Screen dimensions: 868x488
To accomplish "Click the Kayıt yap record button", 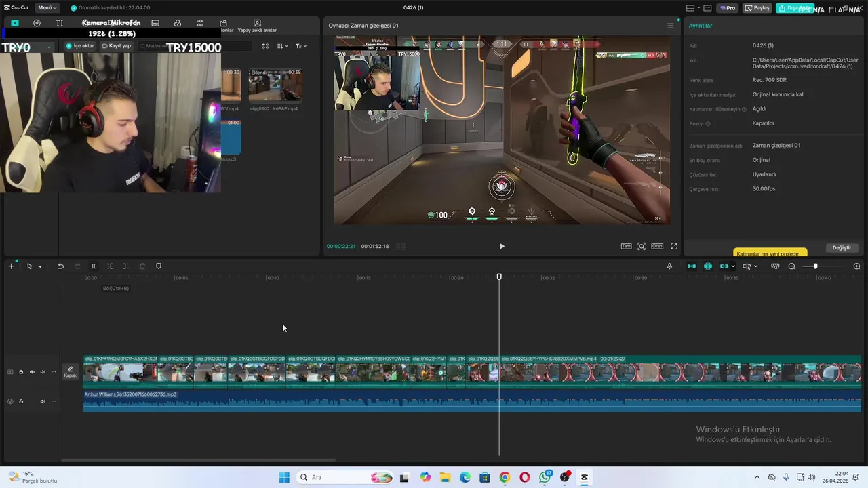I will pos(116,46).
